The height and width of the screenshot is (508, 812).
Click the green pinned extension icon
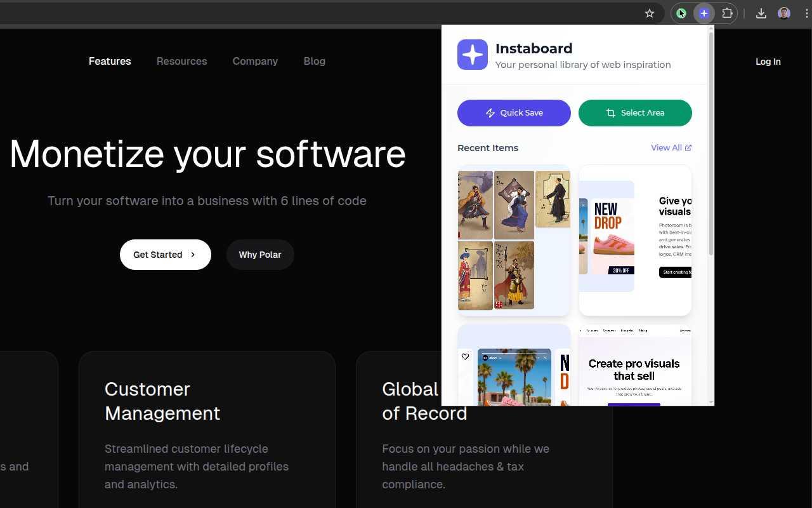point(681,13)
